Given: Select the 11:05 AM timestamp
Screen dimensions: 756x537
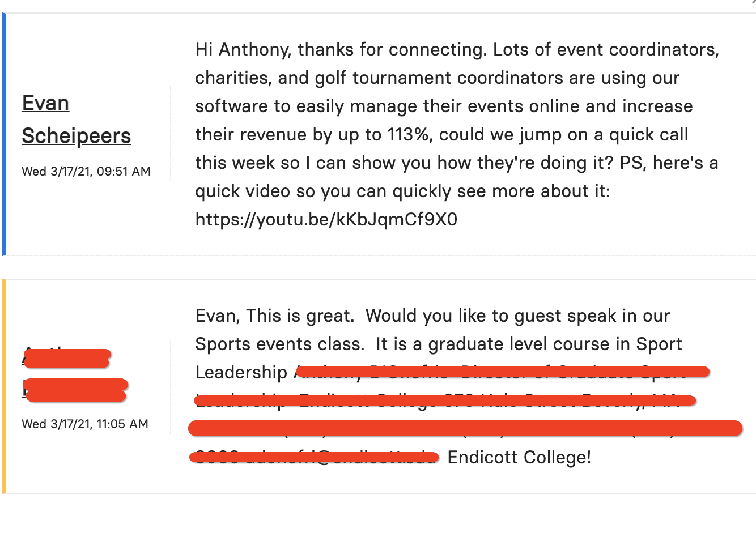Looking at the screenshot, I should (85, 424).
